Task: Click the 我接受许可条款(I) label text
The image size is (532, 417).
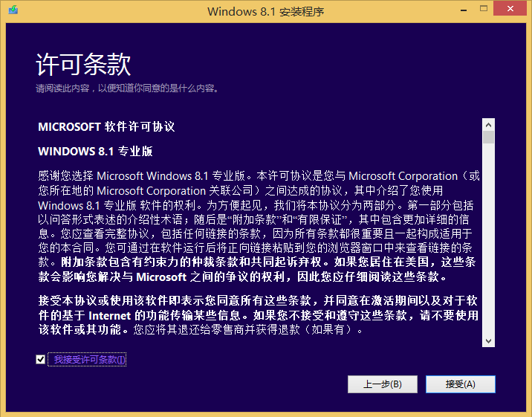Action: (90, 359)
